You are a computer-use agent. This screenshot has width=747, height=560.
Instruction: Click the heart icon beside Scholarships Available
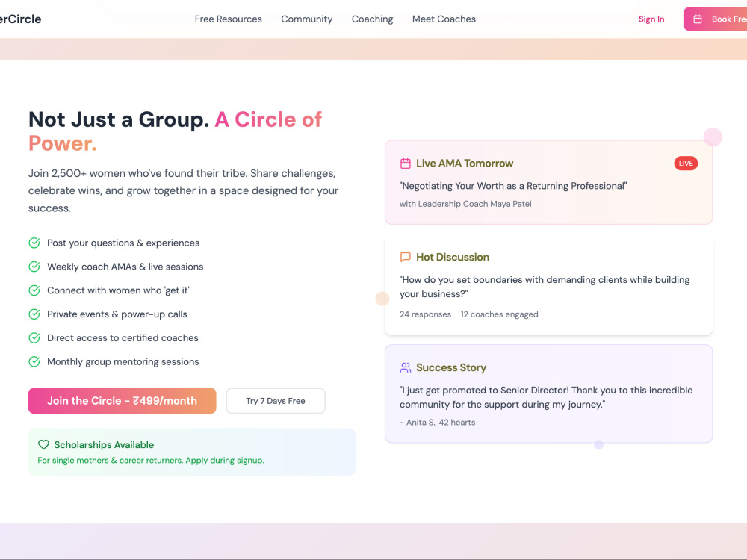pos(43,445)
